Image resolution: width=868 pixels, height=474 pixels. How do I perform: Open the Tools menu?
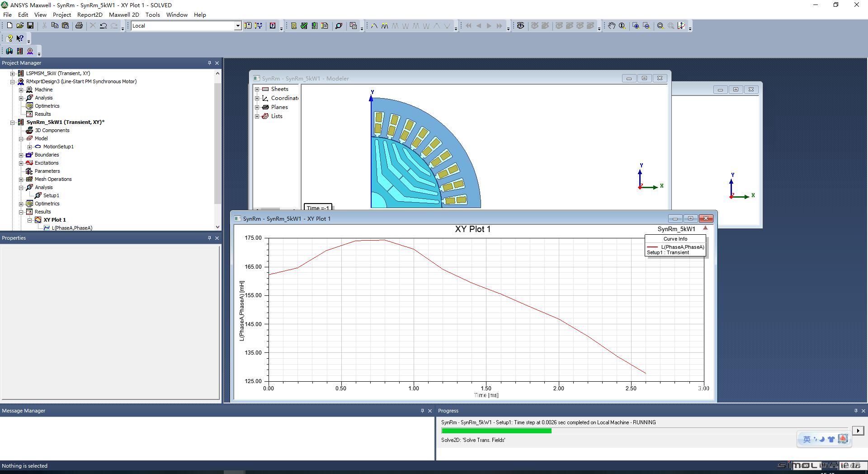(x=153, y=14)
